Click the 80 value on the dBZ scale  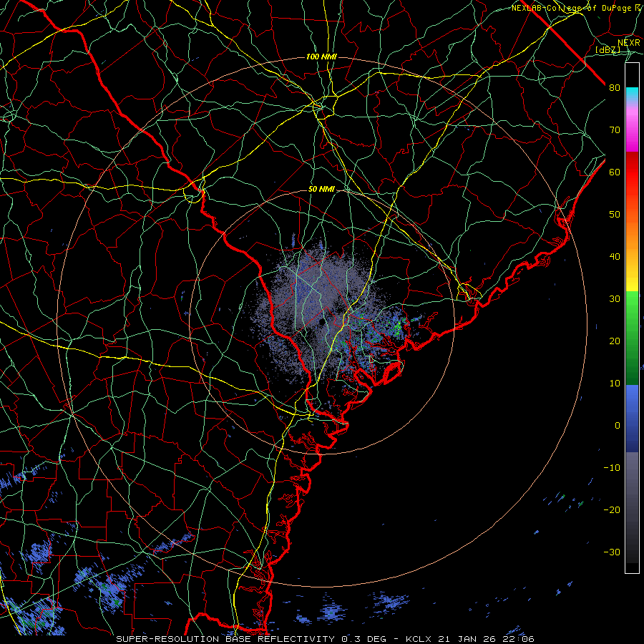click(615, 87)
